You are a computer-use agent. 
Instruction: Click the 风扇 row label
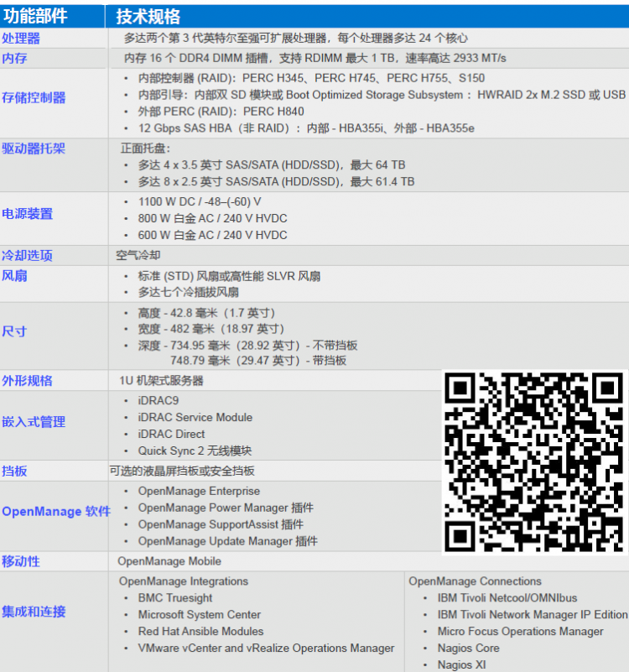pos(14,276)
